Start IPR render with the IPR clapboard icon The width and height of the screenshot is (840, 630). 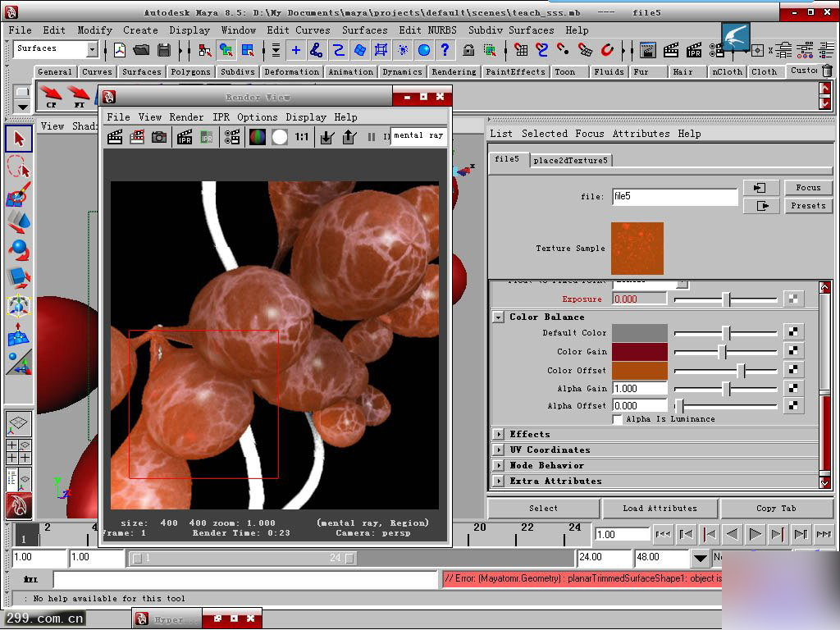(x=184, y=137)
